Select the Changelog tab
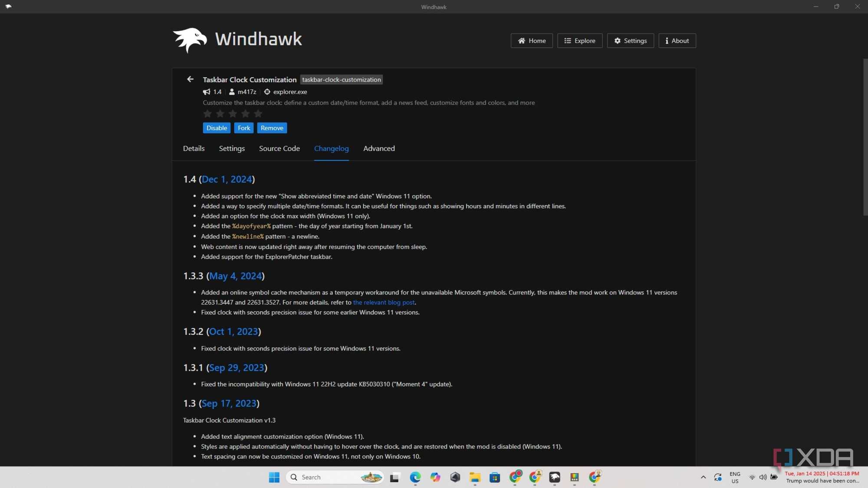The image size is (868, 488). (x=332, y=148)
